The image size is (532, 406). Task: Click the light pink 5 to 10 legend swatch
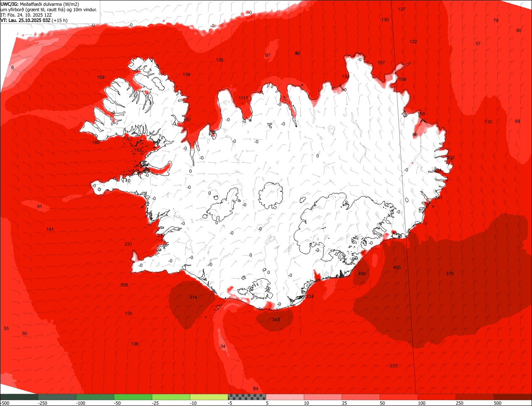point(285,397)
